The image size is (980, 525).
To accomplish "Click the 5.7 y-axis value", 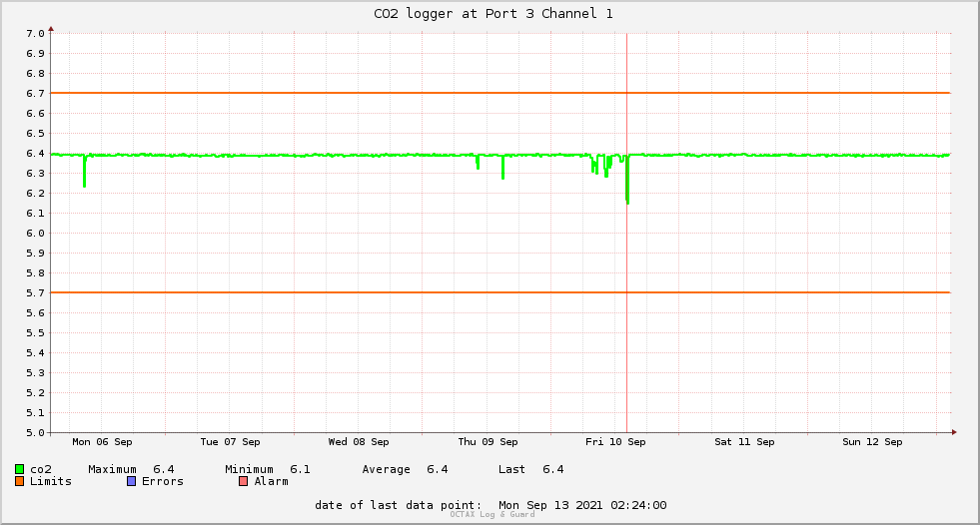I will tap(35, 293).
